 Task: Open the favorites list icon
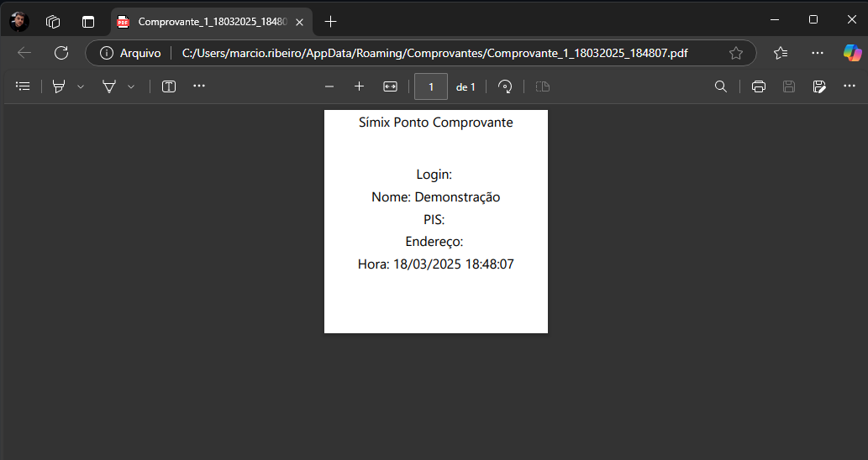(781, 53)
